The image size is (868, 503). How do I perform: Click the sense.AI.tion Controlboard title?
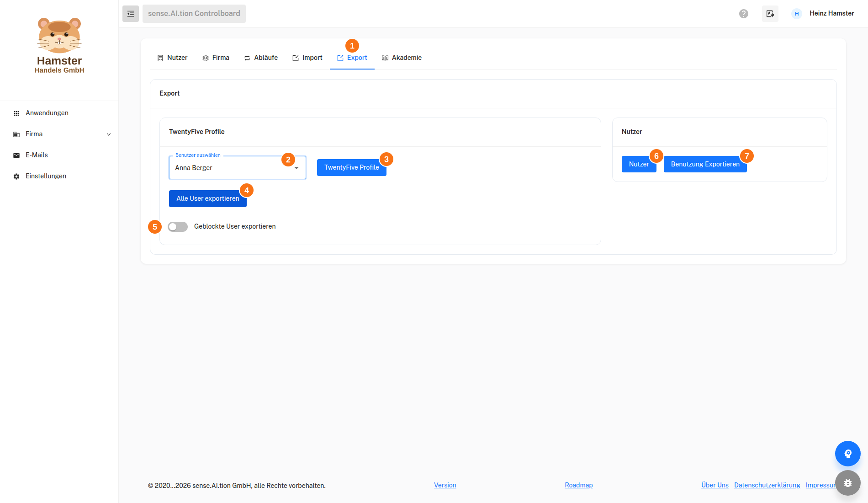(x=194, y=14)
